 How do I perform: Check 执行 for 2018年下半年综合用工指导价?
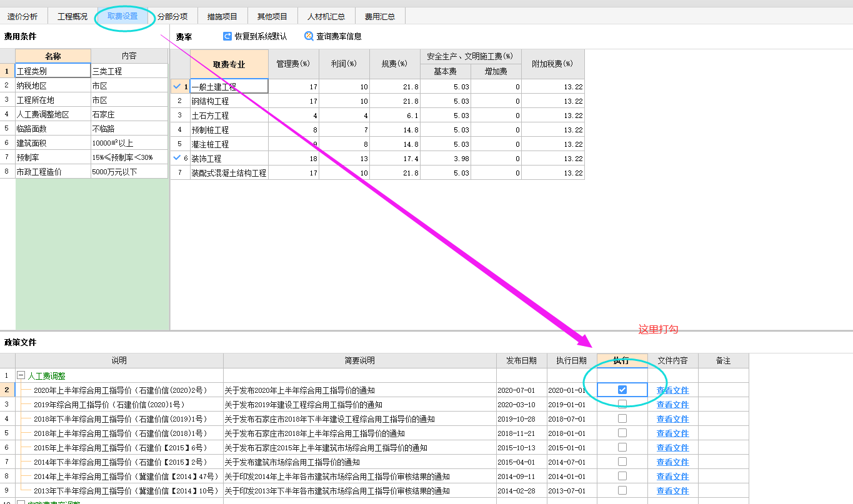[x=622, y=418]
